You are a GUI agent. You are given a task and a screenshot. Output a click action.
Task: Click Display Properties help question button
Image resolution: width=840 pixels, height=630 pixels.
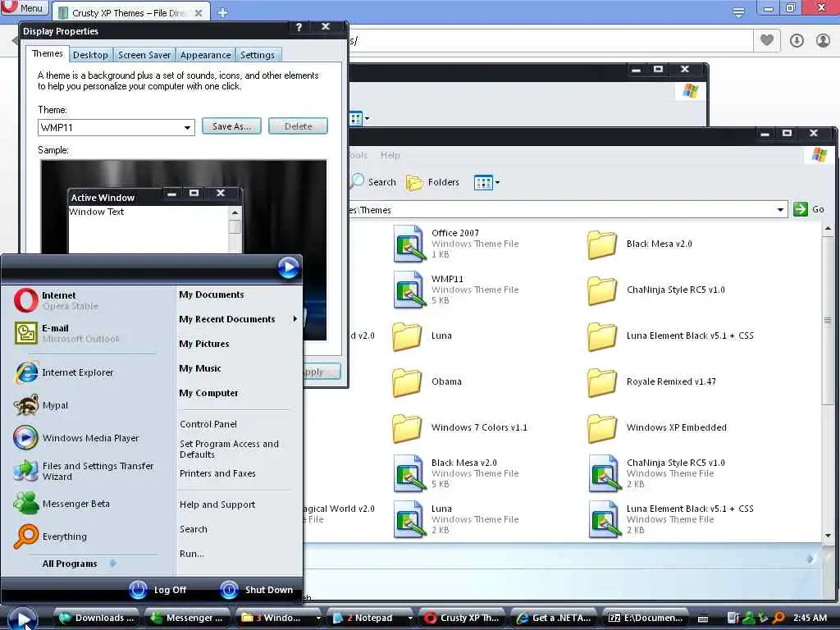(299, 27)
